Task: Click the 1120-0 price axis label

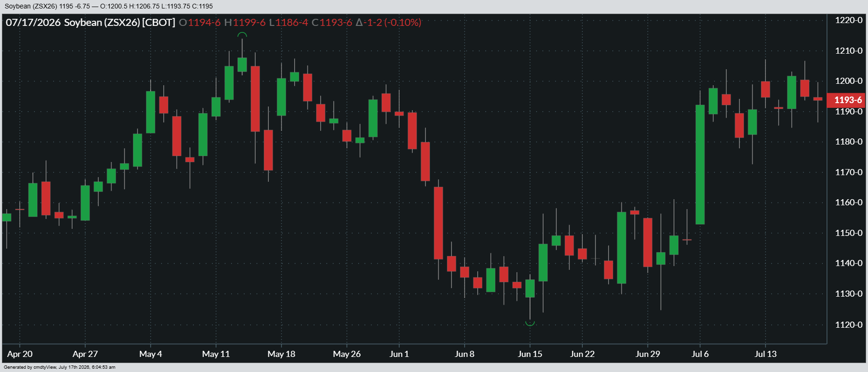Action: pos(849,325)
